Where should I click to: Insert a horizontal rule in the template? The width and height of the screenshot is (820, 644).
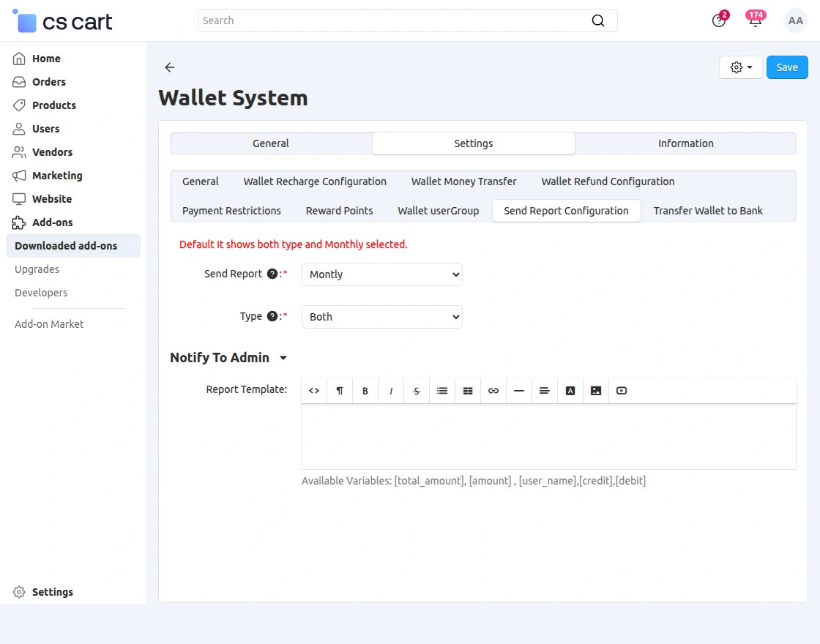click(x=518, y=390)
